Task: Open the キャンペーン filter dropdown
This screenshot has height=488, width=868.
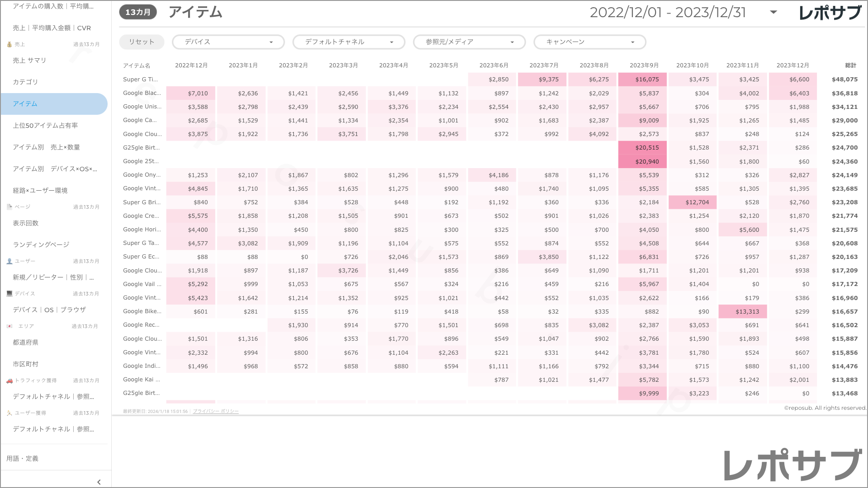Action: tap(590, 42)
